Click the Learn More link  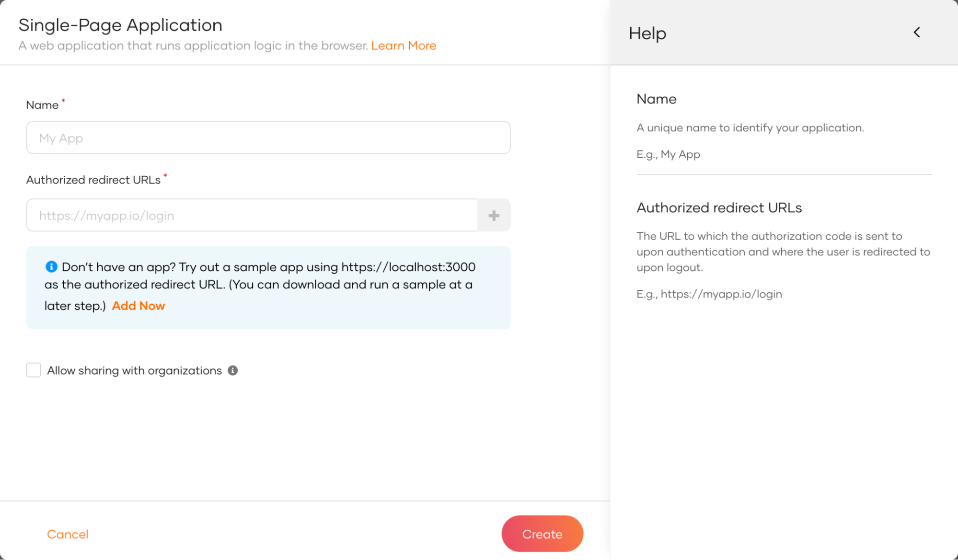point(404,45)
